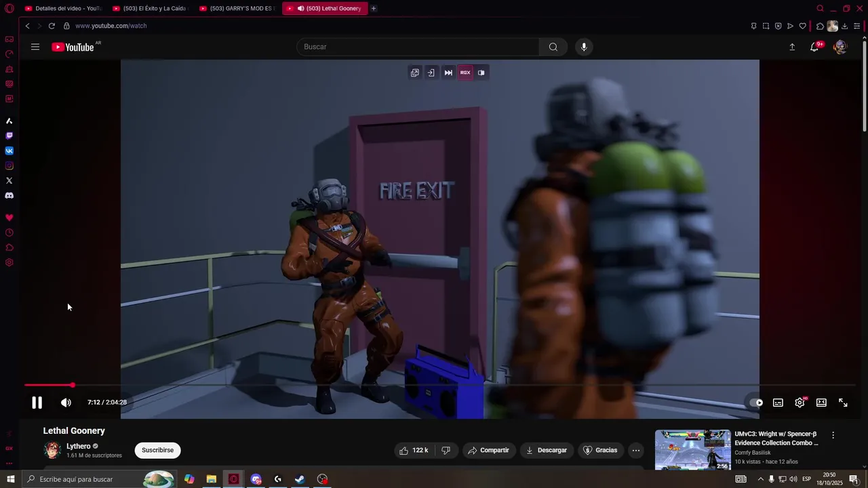Image resolution: width=868 pixels, height=488 pixels.
Task: Open the UMvC3 Wright video thumbnail
Action: (692, 449)
